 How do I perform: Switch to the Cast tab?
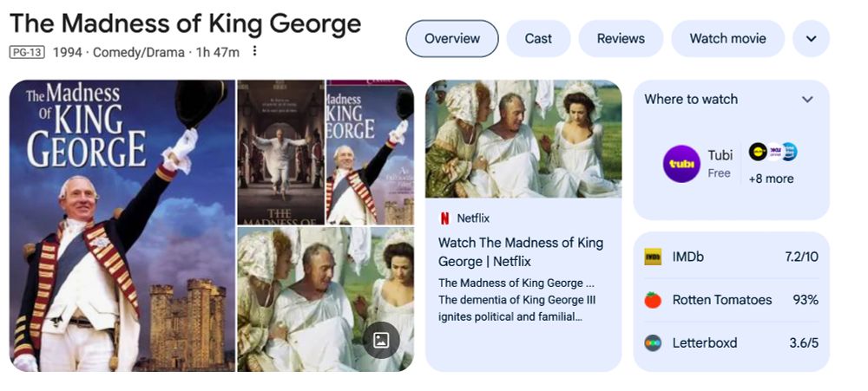pos(539,39)
